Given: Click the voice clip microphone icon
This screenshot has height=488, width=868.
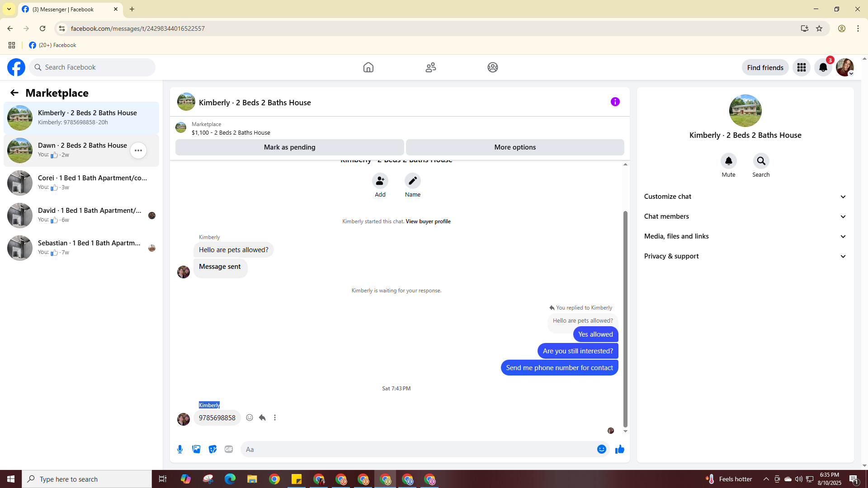Looking at the screenshot, I should [x=180, y=449].
